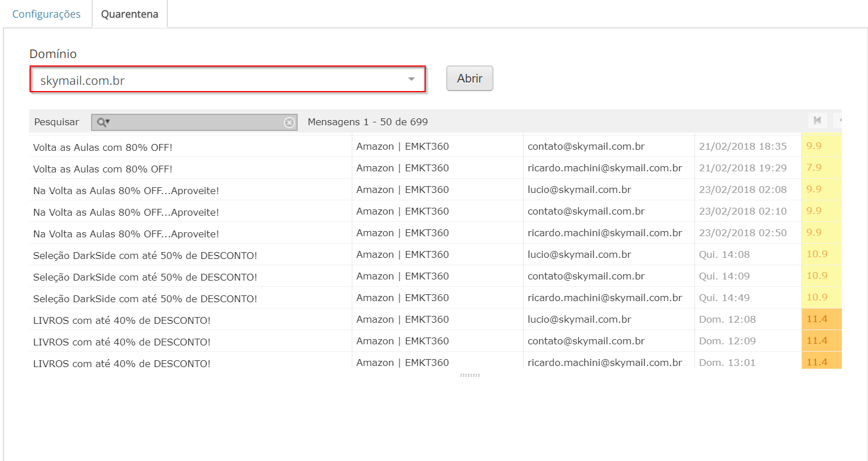Click the 10.9 score for Qui. 14:49 message
The width and height of the screenshot is (868, 461).
tap(817, 298)
